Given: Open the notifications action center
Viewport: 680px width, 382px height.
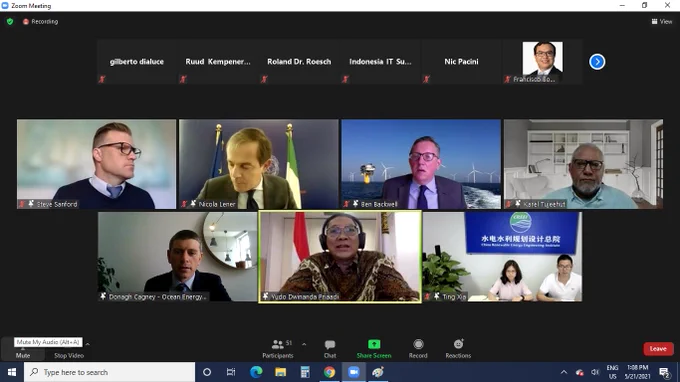Looking at the screenshot, I should pos(664,372).
